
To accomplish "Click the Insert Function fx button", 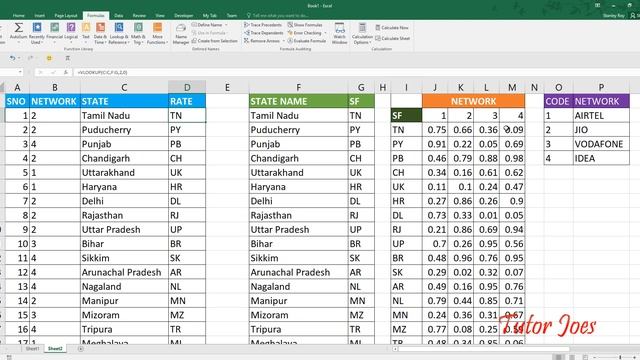I will pyautogui.click(x=65, y=72).
